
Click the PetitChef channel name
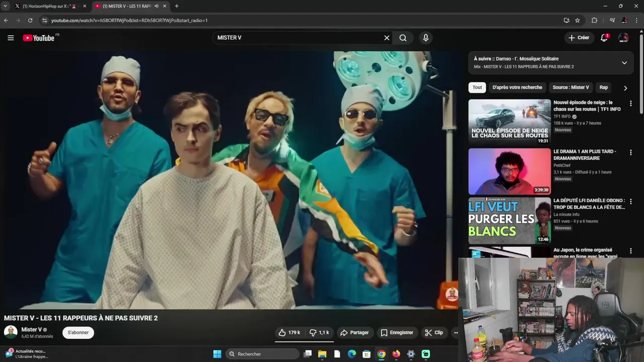562,165
